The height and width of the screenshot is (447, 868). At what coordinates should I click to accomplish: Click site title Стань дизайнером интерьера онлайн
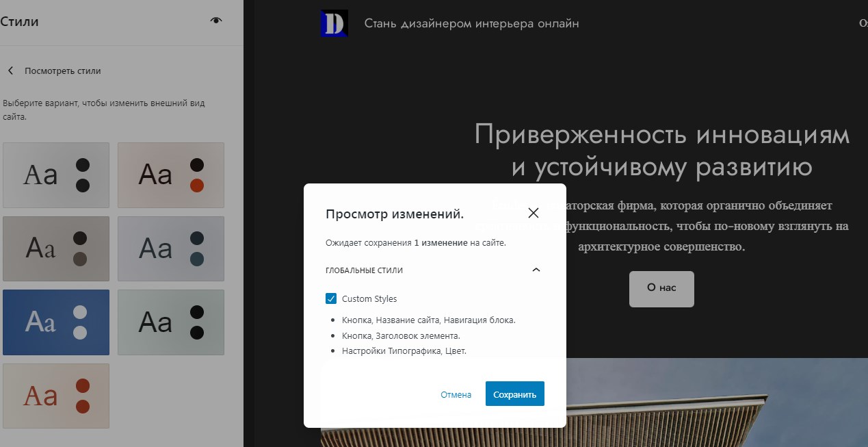[x=471, y=23]
